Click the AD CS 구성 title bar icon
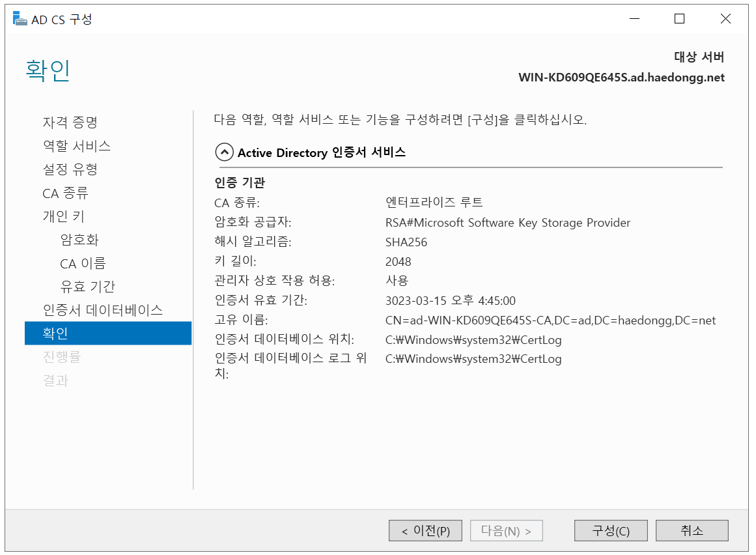 (20, 19)
